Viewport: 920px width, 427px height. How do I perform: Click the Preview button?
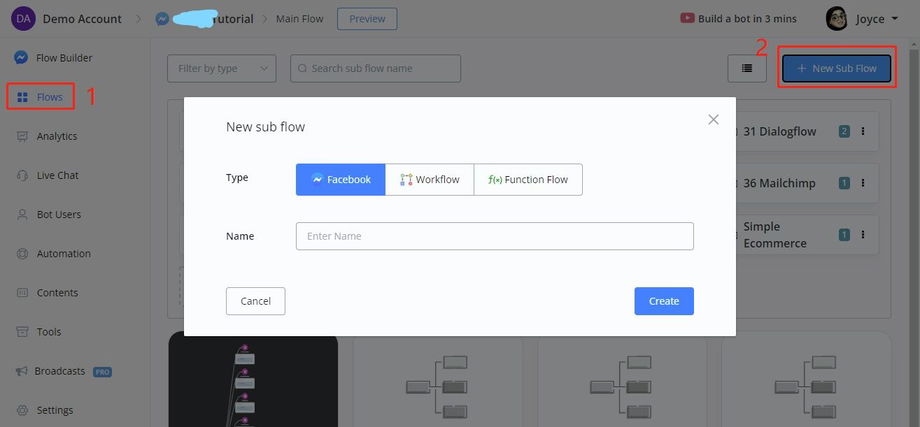(367, 19)
